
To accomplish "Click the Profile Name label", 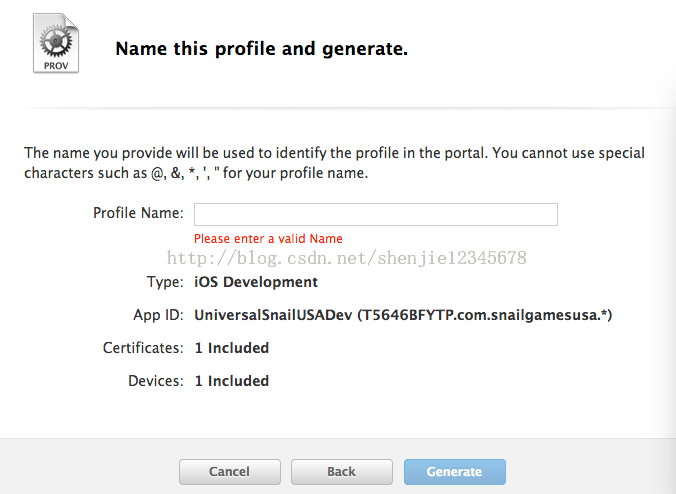I will (x=138, y=213).
